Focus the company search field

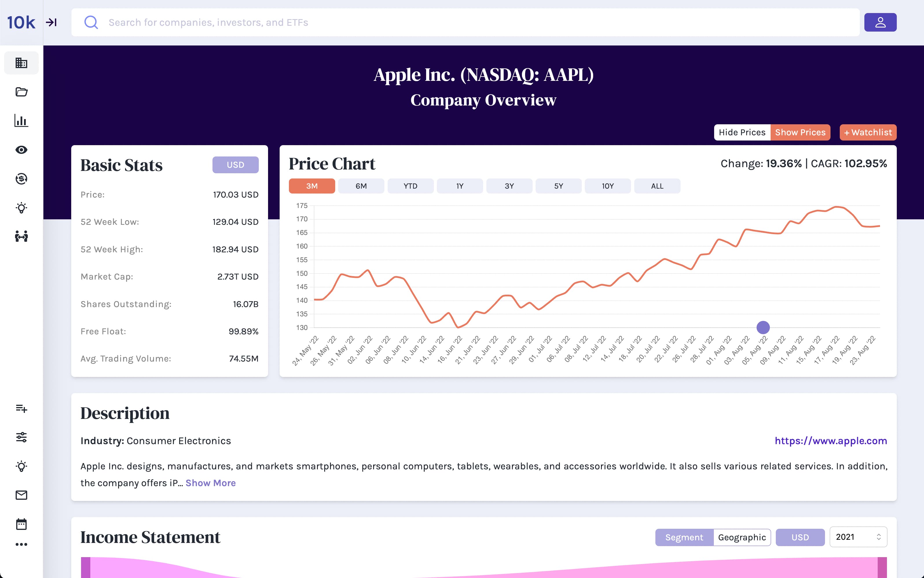(465, 23)
